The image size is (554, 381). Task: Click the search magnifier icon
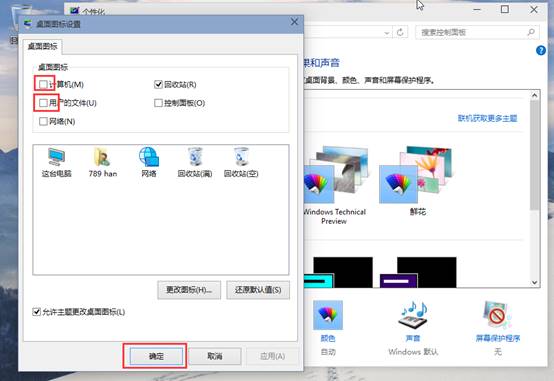(531, 33)
